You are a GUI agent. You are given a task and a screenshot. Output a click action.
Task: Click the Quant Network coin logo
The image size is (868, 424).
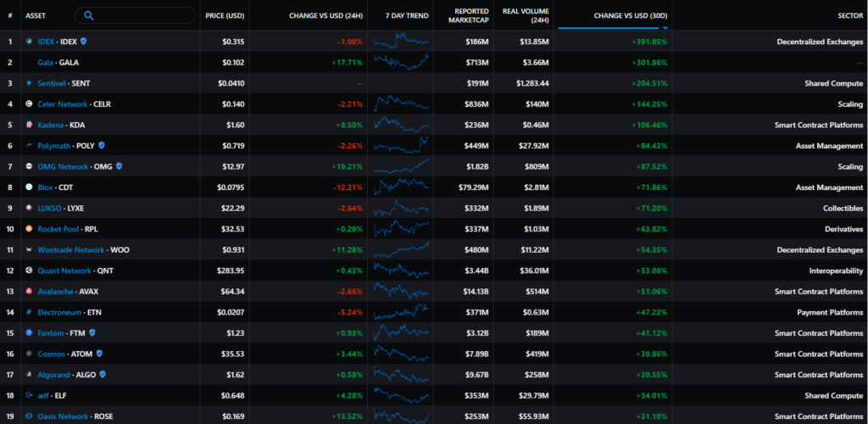tap(29, 271)
